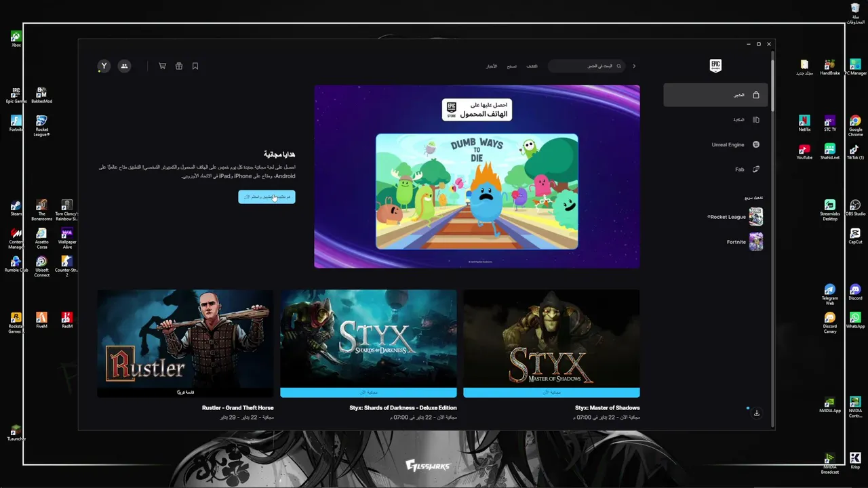Select the Google Chrome desktop icon
The height and width of the screenshot is (488, 868).
855,125
